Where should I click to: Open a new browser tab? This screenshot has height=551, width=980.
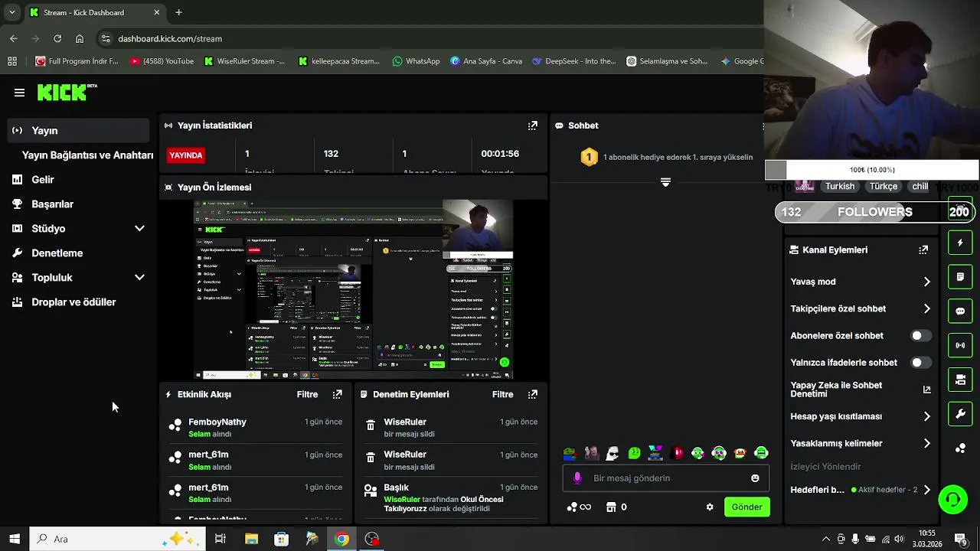tap(178, 12)
